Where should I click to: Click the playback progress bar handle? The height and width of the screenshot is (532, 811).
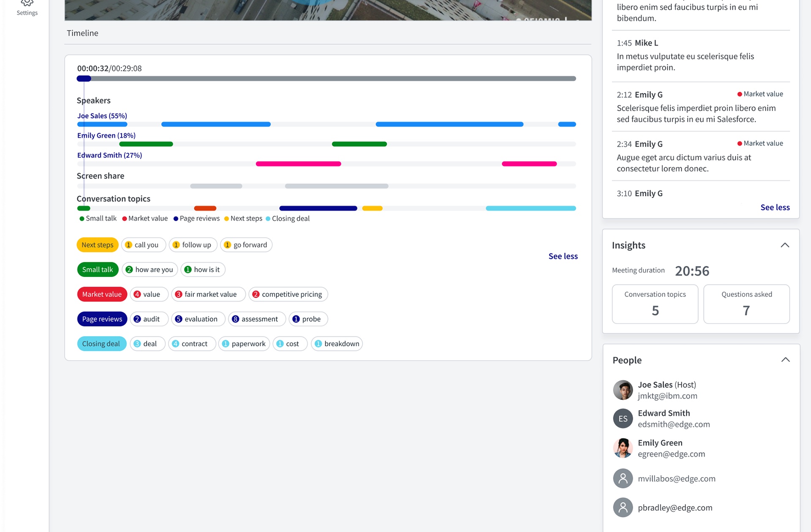(84, 79)
